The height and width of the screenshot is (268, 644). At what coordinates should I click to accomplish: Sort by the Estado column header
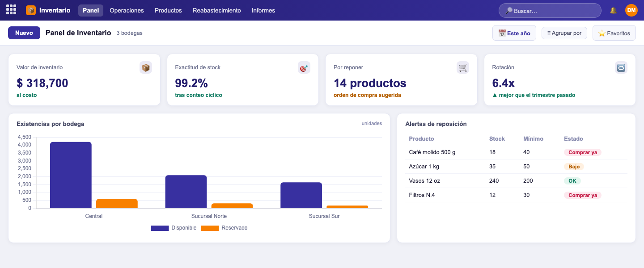coord(573,139)
